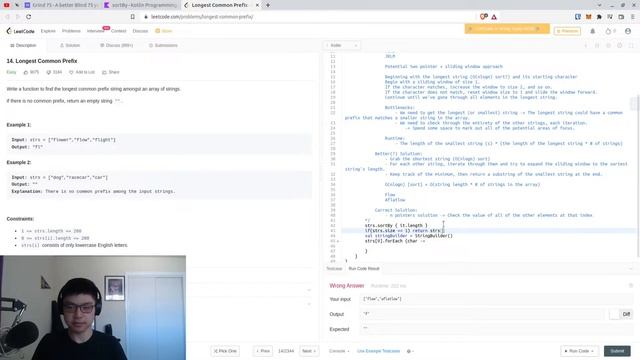Reload the current page
Screen dimensions: 640x360
[x=29, y=17]
